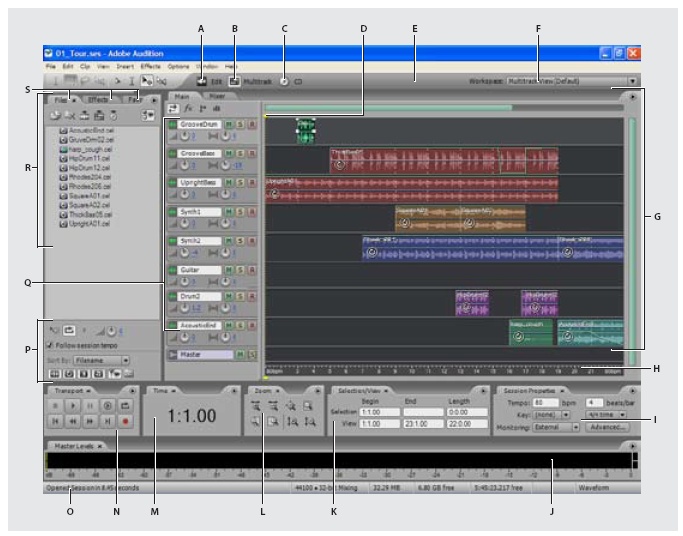The height and width of the screenshot is (536, 683).
Task: Click Zoom To Selection icon
Action: click(308, 406)
